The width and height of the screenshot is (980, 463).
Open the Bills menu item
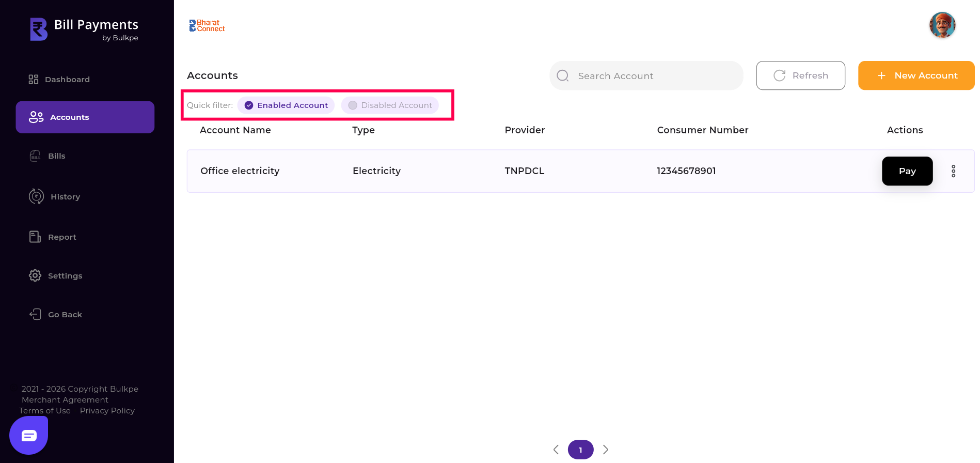coord(56,156)
